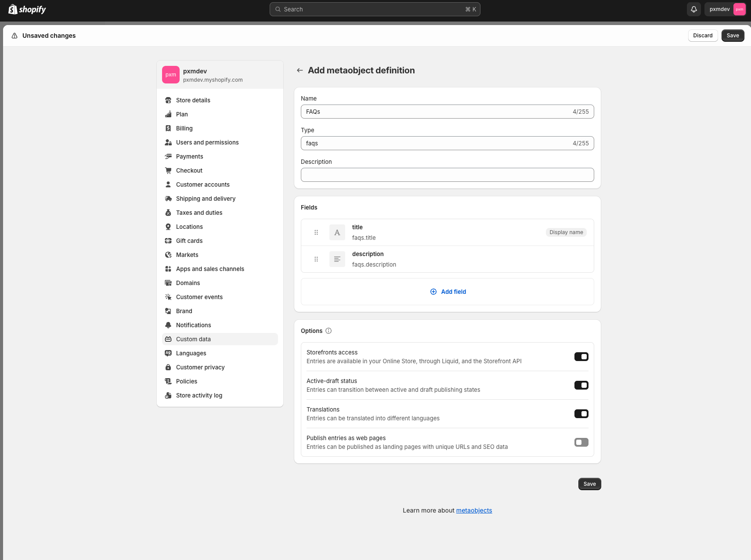This screenshot has width=751, height=560.
Task: Click the Users and permissions icon
Action: pos(168,142)
